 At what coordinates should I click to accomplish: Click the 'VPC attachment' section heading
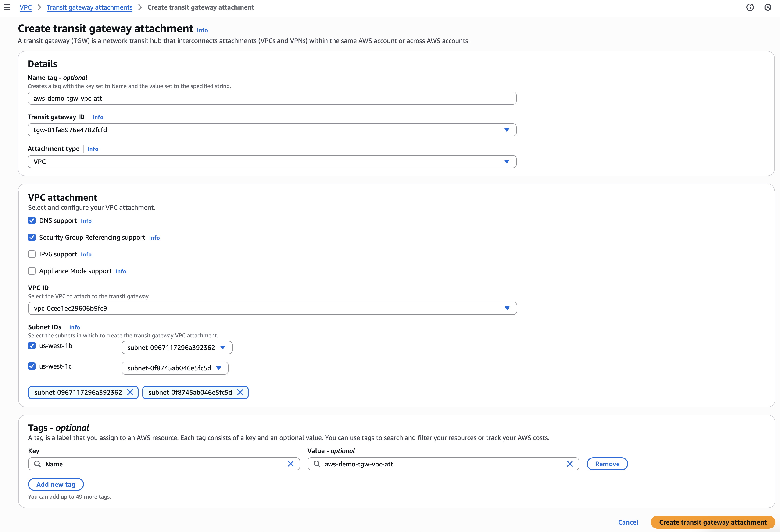click(63, 197)
